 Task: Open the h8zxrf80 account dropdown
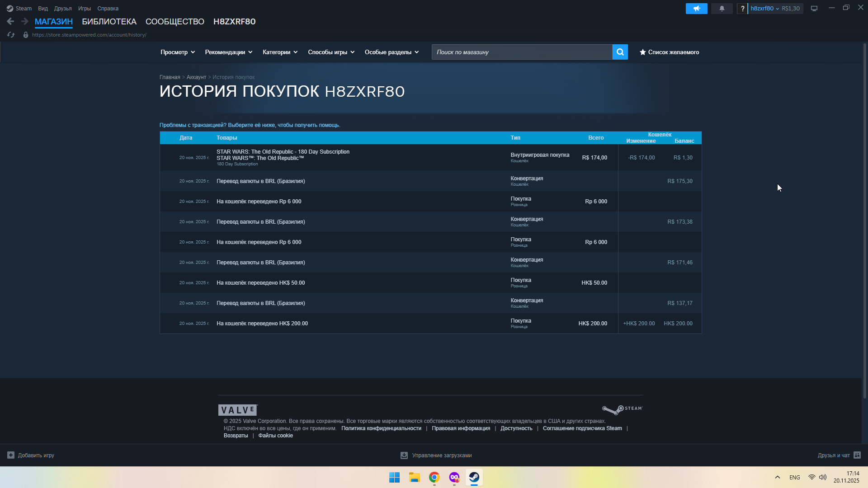[764, 9]
